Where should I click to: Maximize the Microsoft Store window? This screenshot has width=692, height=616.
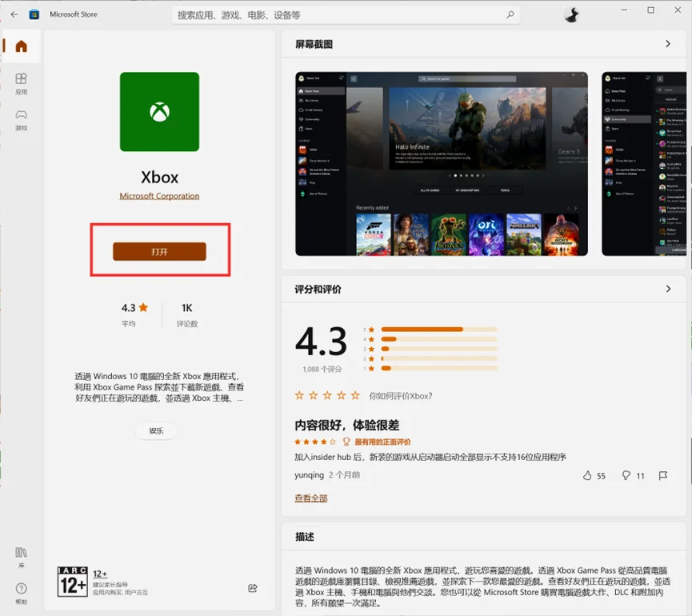[x=651, y=10]
